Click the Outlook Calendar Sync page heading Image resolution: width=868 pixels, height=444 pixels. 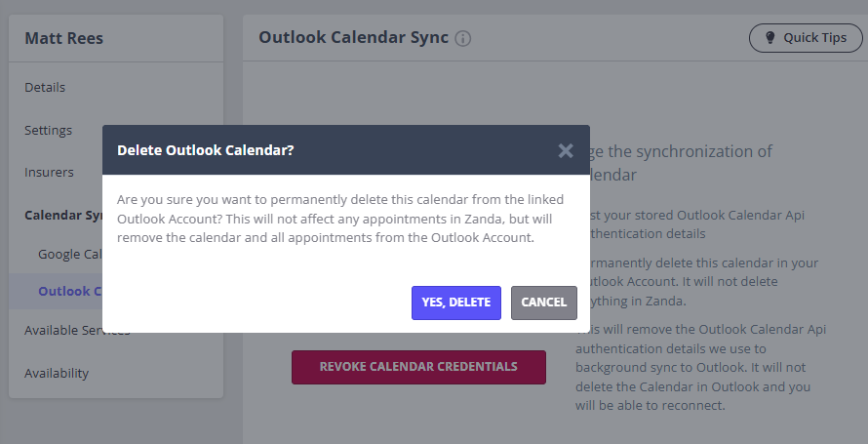point(353,38)
